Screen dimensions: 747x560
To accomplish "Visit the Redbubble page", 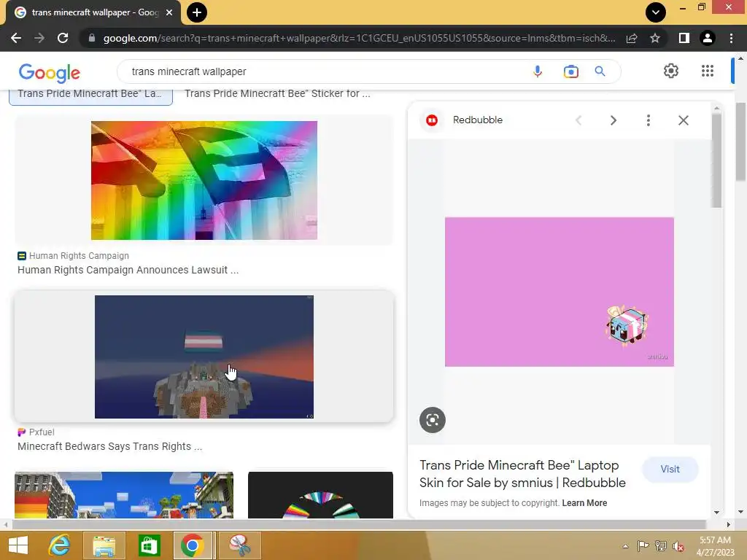I will pyautogui.click(x=670, y=469).
